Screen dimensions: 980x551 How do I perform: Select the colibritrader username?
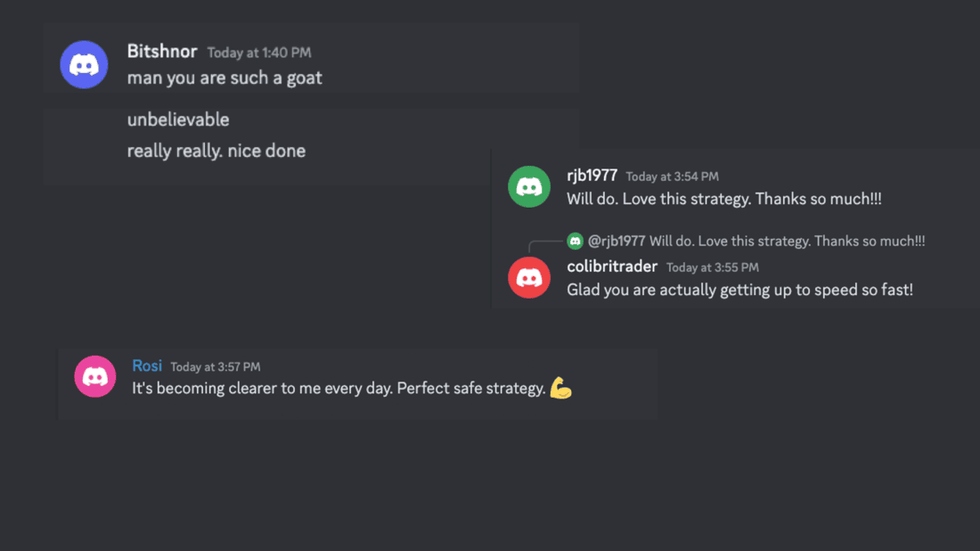(612, 267)
